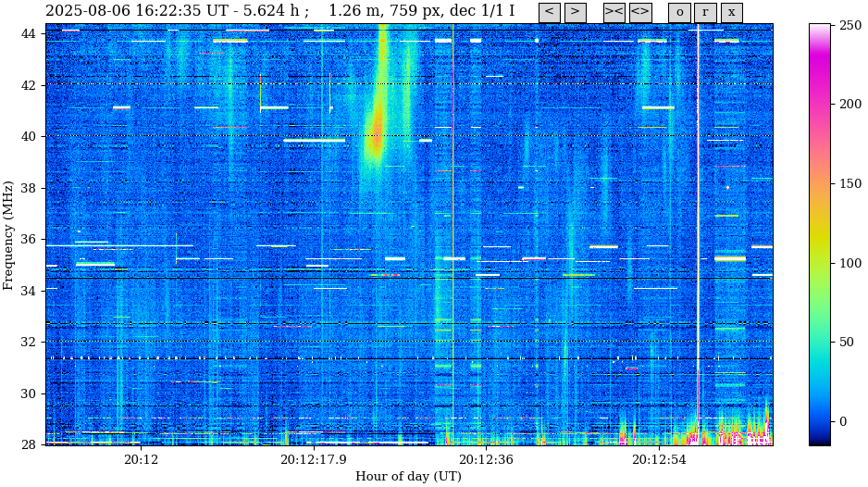Click the colorbar near the 50 mark
This screenshot has width=868, height=487.
coord(820,343)
